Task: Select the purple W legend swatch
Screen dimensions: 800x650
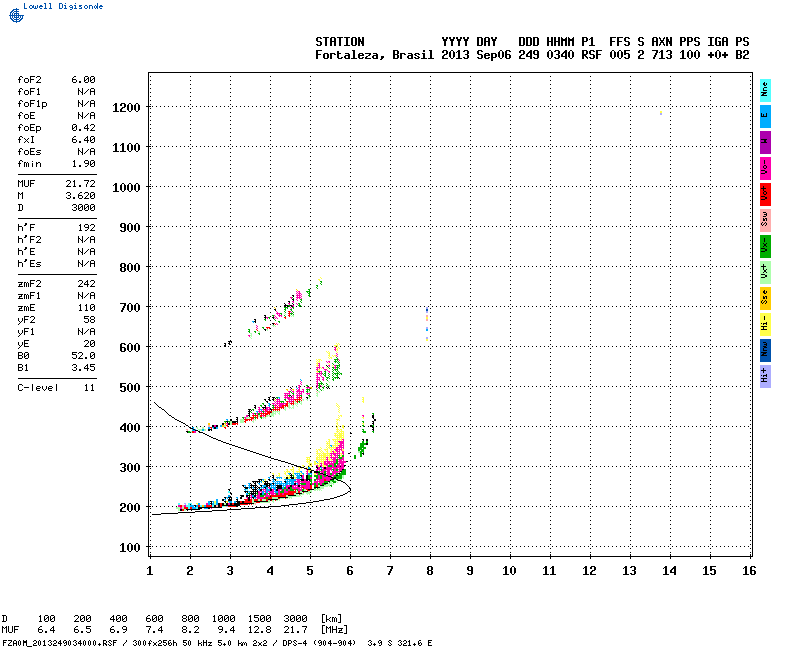Action: pyautogui.click(x=765, y=142)
